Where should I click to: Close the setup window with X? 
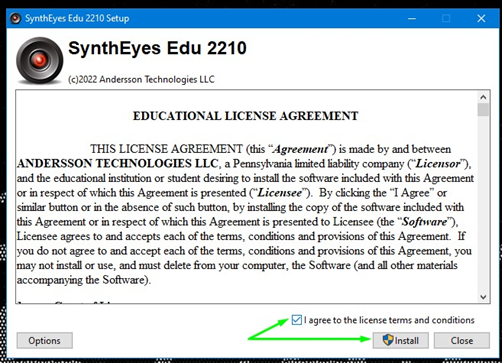coord(481,18)
